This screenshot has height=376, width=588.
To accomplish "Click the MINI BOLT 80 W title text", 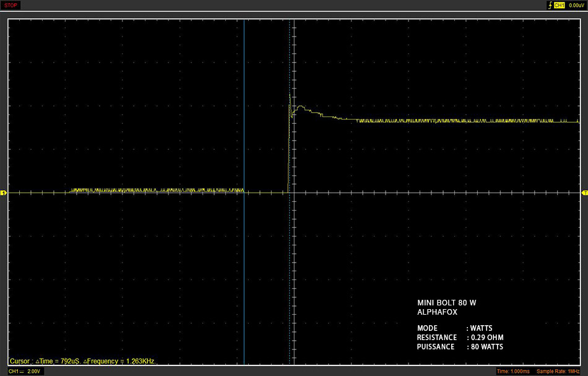I will [x=447, y=302].
